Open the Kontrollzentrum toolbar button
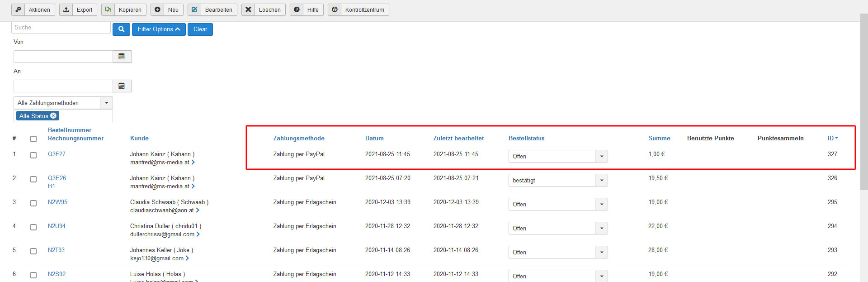This screenshot has height=282, width=868. pyautogui.click(x=359, y=10)
